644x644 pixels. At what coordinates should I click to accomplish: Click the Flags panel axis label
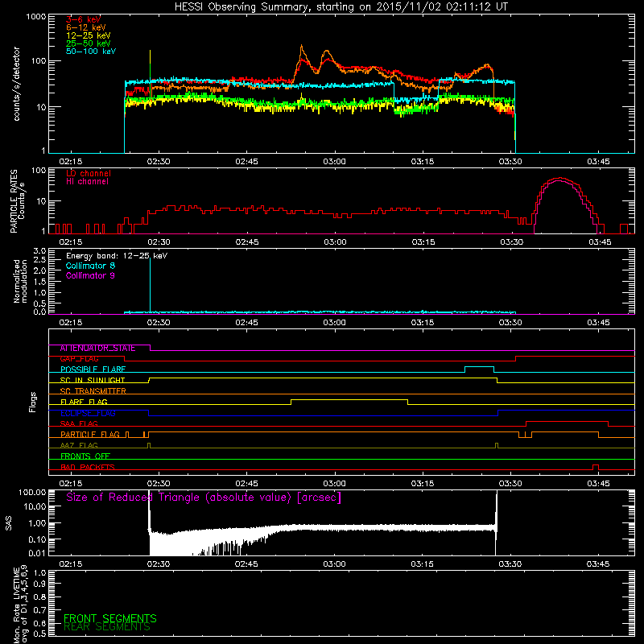click(33, 402)
